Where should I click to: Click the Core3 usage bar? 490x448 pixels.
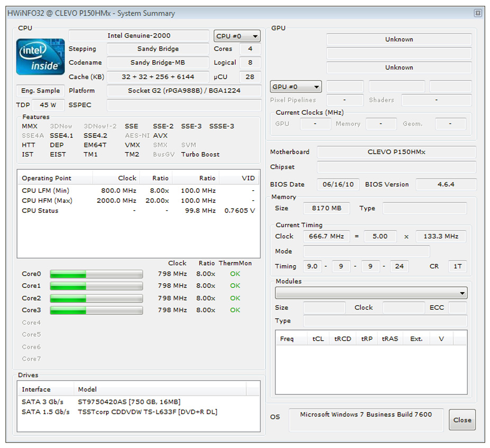pyautogui.click(x=96, y=310)
